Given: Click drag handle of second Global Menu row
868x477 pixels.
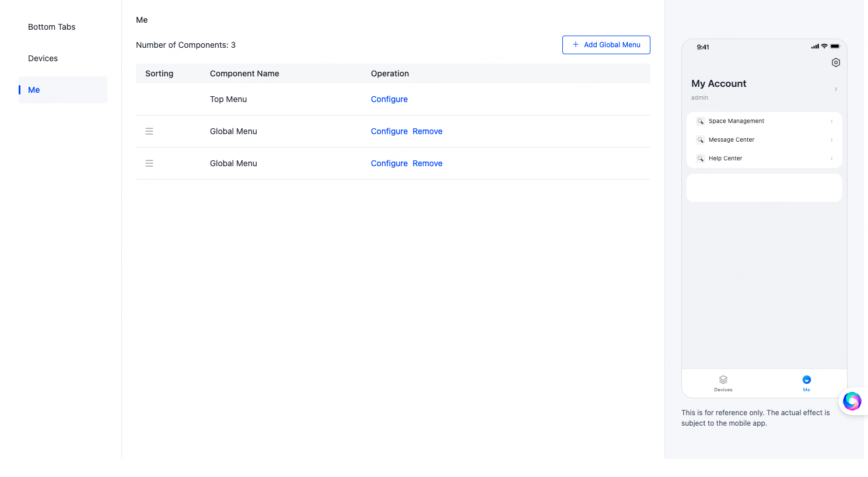Looking at the screenshot, I should [x=149, y=163].
